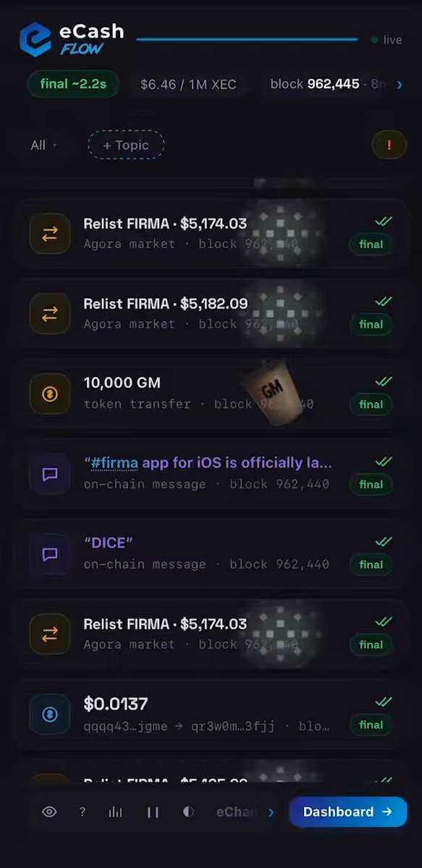Expand the bottom bar chevron next to eChan

point(271,812)
